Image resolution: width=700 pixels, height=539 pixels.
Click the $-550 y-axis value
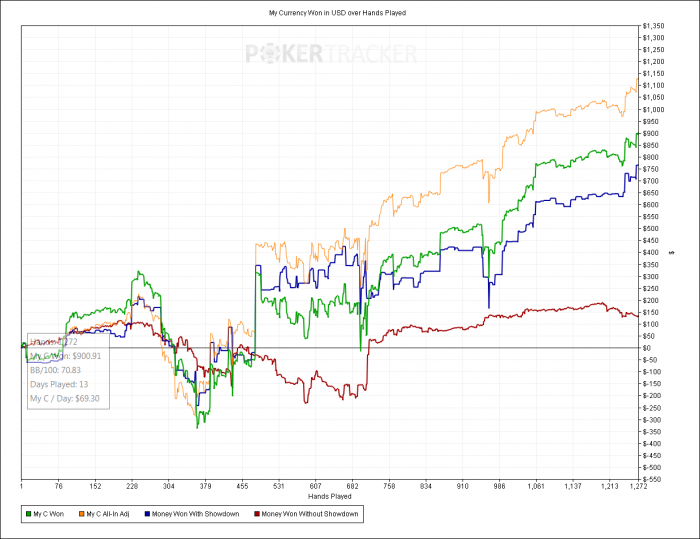653,479
